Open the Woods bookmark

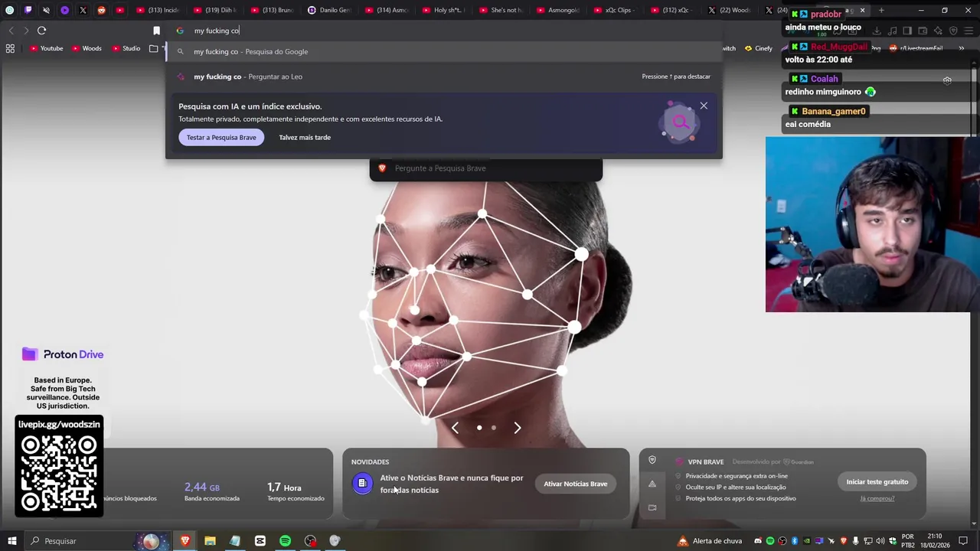tap(87, 48)
